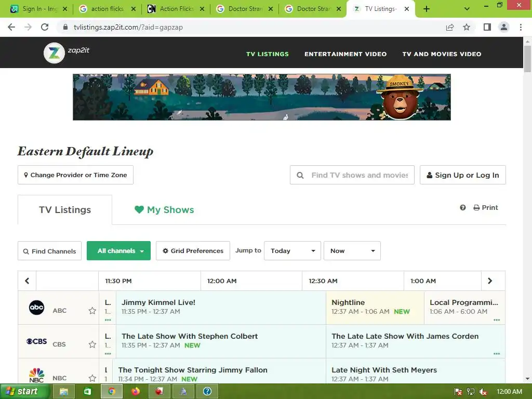
Task: Click the browser forward arrow
Action: (28, 27)
